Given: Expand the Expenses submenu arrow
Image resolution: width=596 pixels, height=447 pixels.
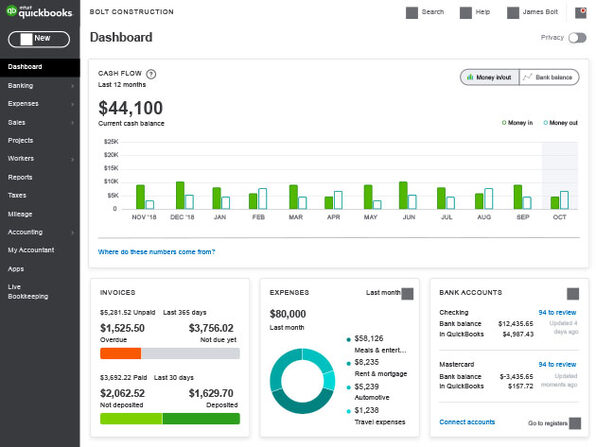Looking at the screenshot, I should tap(72, 104).
